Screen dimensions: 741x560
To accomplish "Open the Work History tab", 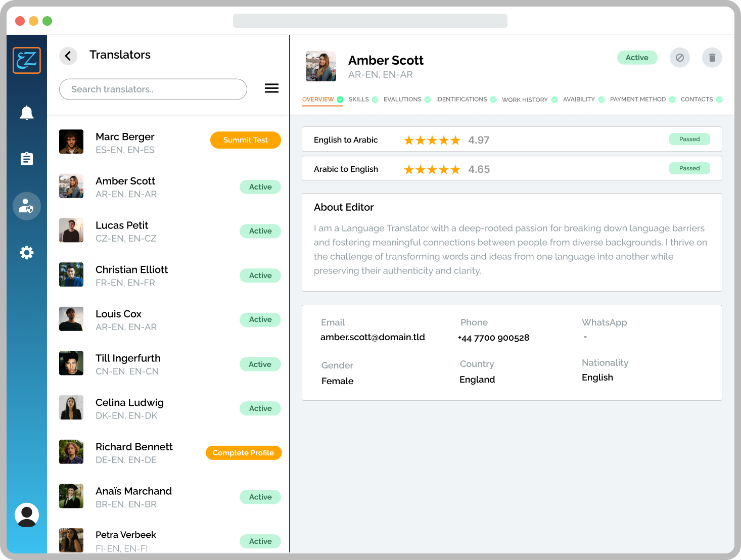I will (x=525, y=100).
